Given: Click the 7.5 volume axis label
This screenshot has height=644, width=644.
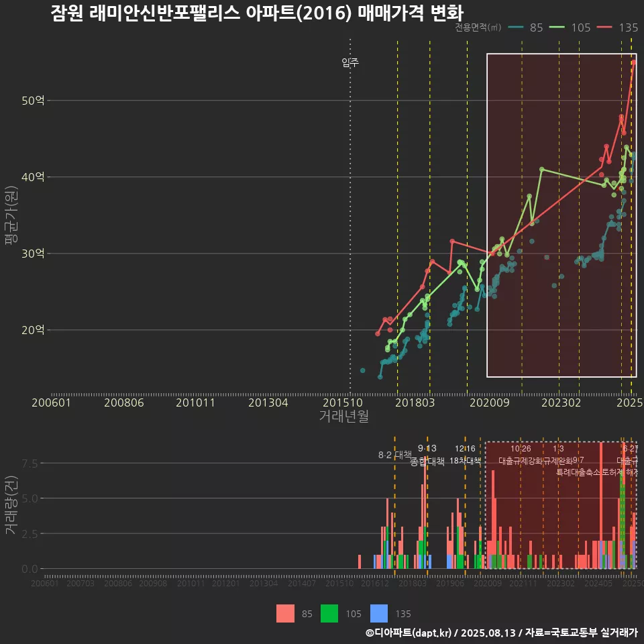Looking at the screenshot, I should pos(30,464).
